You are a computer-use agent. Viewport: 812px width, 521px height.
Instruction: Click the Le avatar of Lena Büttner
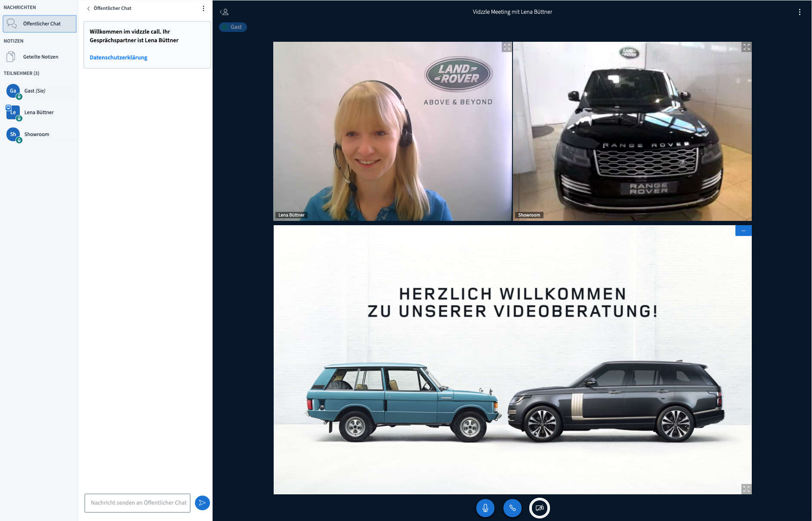tap(13, 112)
